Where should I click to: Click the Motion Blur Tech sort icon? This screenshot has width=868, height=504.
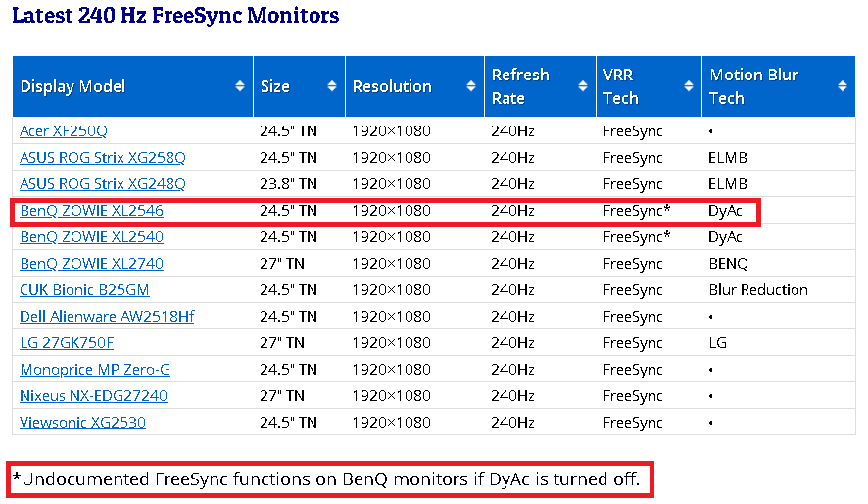tap(842, 86)
